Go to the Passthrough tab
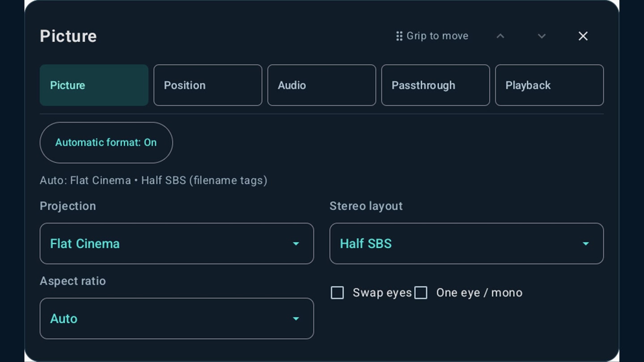 (x=436, y=85)
